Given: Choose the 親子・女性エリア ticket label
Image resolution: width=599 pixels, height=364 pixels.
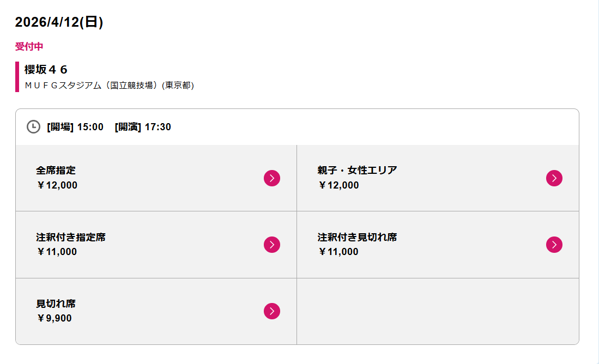Looking at the screenshot, I should (x=357, y=171).
